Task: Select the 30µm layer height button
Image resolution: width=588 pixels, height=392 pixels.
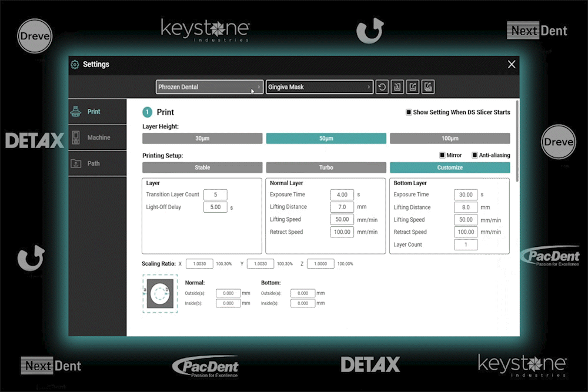Action: 202,139
